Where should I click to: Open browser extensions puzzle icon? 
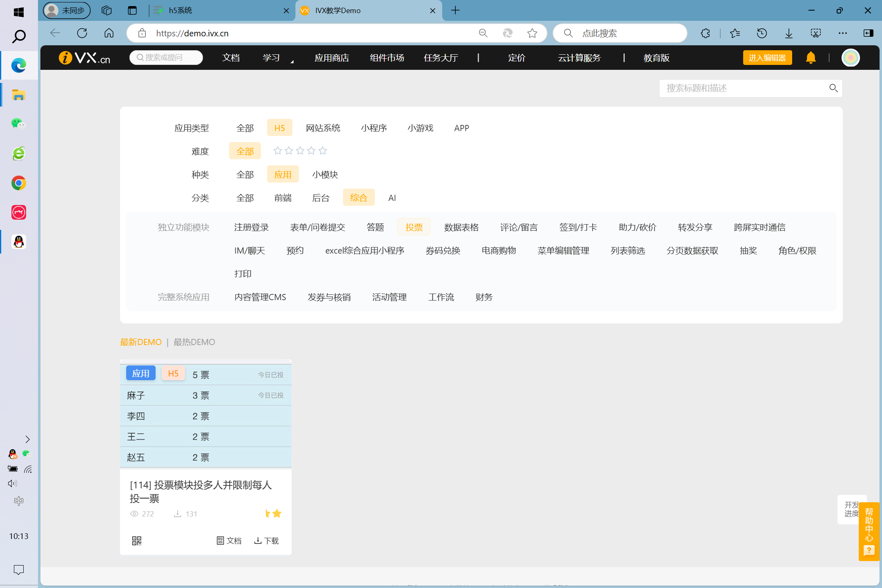point(706,33)
